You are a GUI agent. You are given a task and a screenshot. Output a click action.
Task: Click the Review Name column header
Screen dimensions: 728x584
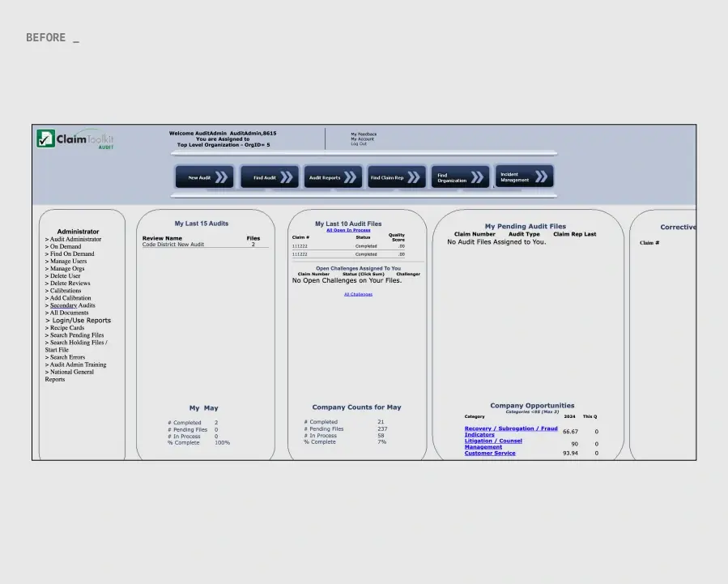(162, 238)
